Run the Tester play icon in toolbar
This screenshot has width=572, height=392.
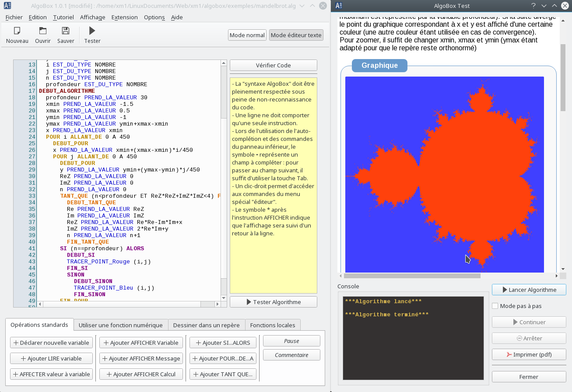[x=92, y=31]
